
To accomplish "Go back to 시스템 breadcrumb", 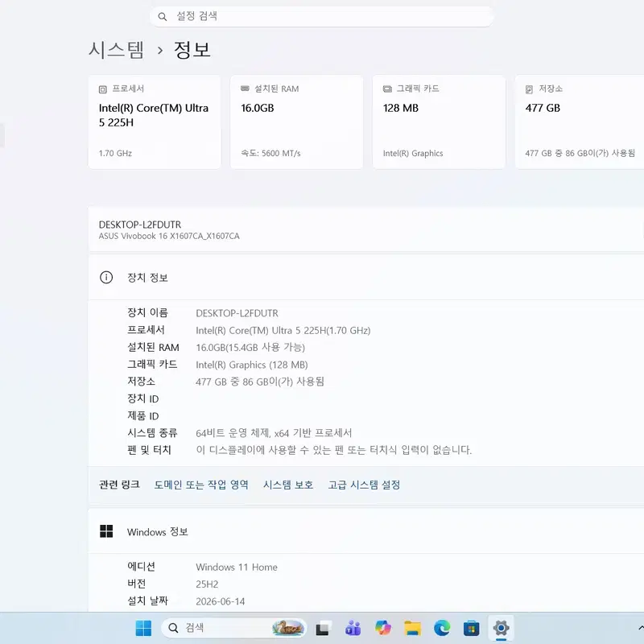I will click(x=117, y=50).
